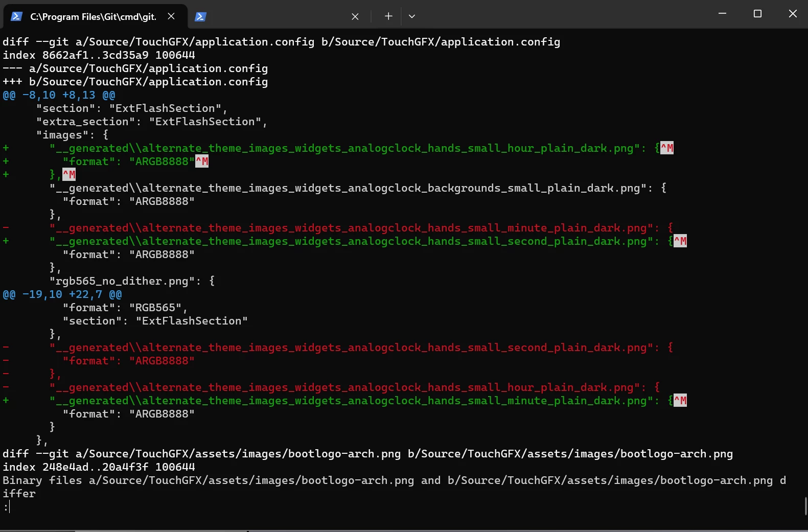The image size is (808, 532).
Task: Select the git.exe terminal tab
Action: coord(95,16)
